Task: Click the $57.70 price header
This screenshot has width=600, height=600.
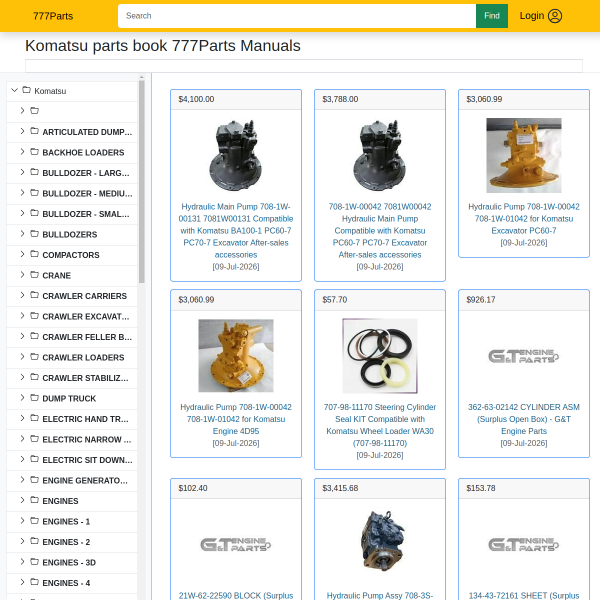Action: pos(380,300)
